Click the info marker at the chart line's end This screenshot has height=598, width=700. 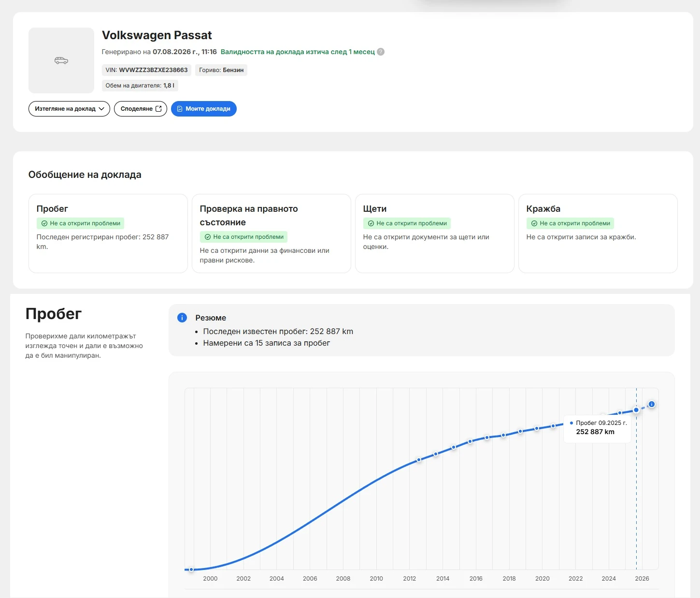coord(651,404)
